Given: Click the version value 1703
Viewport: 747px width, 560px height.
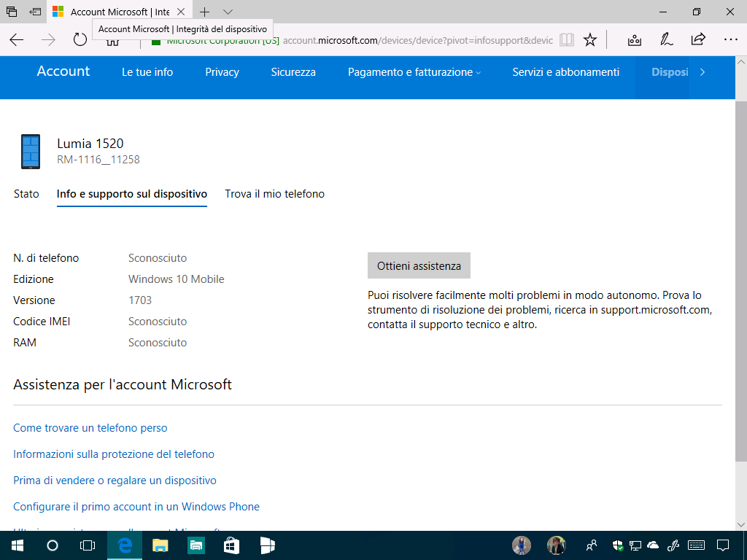Looking at the screenshot, I should pyautogui.click(x=140, y=300).
